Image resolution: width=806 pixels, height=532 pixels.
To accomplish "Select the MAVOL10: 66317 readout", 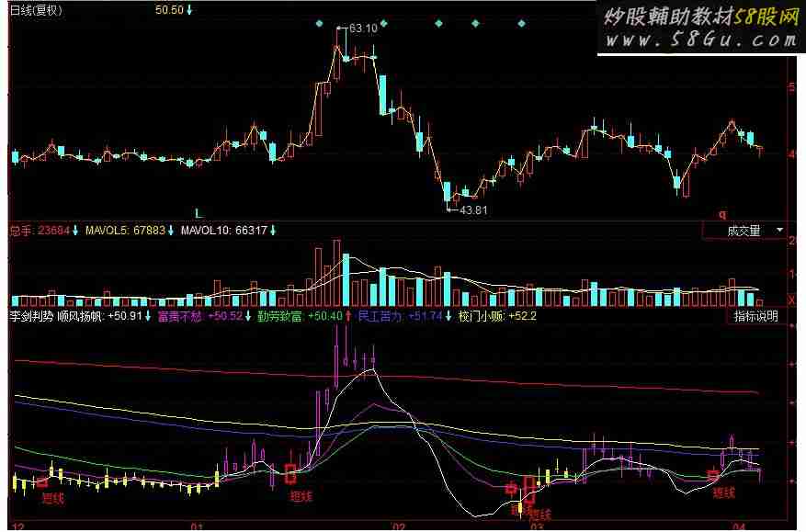I will tap(223, 231).
